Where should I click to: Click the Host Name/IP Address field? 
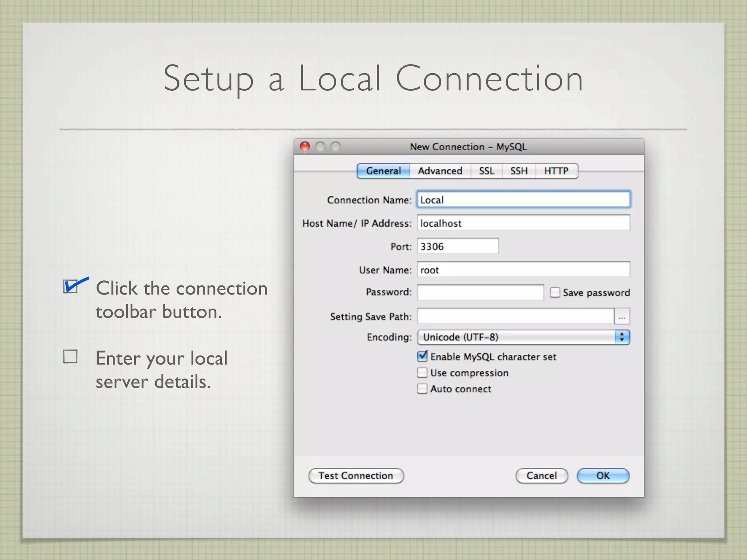click(523, 223)
